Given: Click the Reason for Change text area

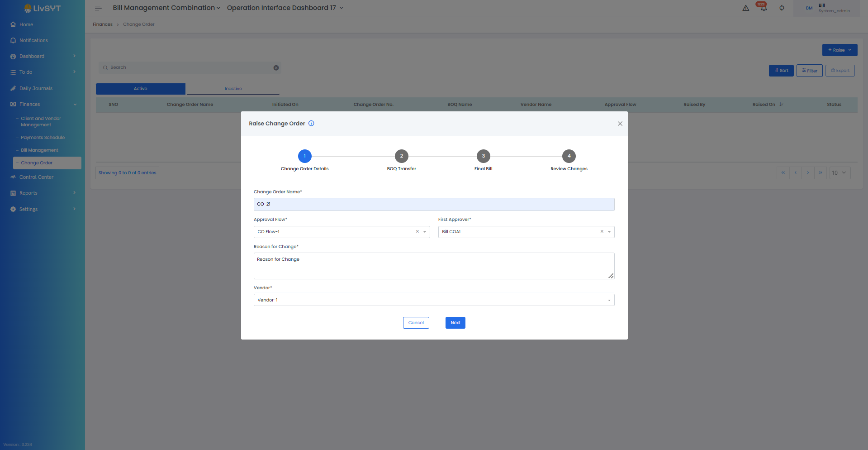Looking at the screenshot, I should click(x=434, y=266).
